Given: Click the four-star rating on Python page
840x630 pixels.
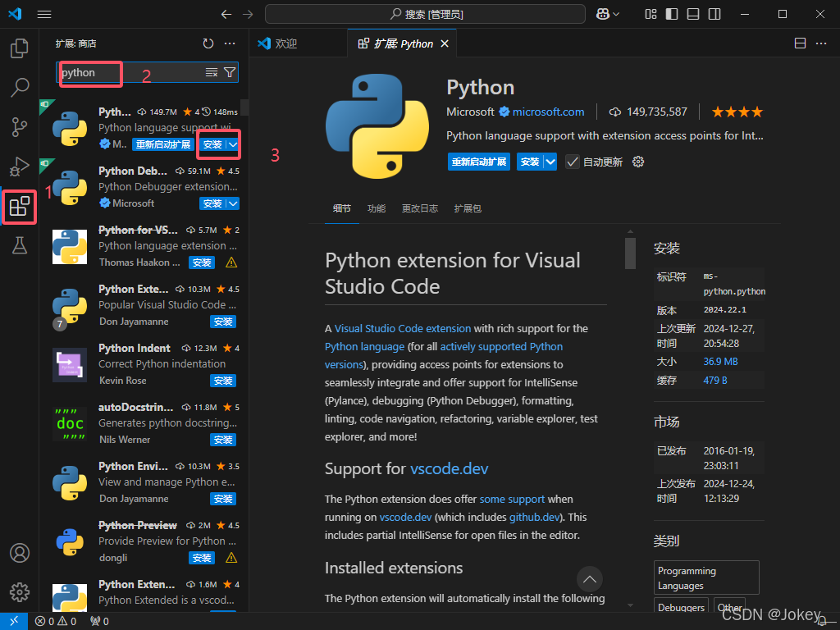Looking at the screenshot, I should [737, 112].
